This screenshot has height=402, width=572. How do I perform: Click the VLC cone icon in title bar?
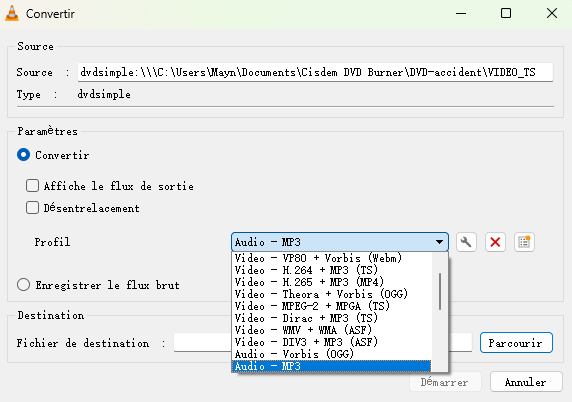tap(12, 13)
